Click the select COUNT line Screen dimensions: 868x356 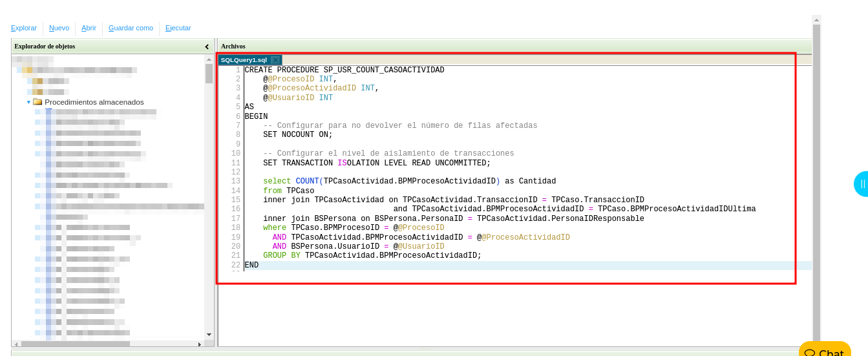(x=410, y=182)
